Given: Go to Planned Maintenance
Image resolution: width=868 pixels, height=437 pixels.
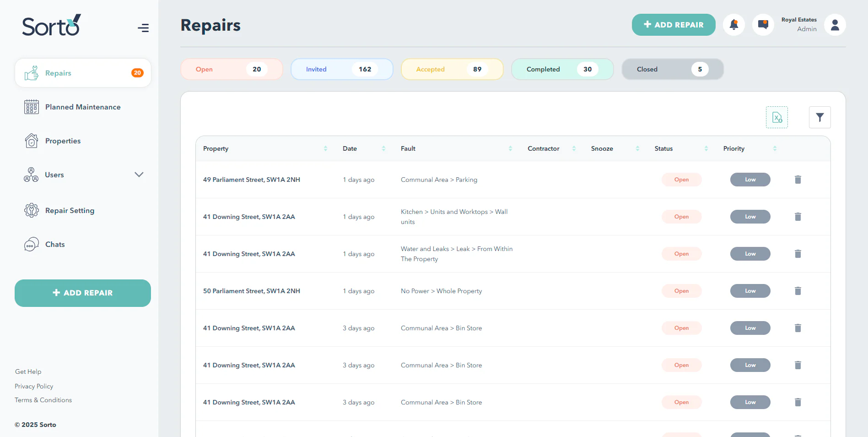Looking at the screenshot, I should tap(83, 107).
